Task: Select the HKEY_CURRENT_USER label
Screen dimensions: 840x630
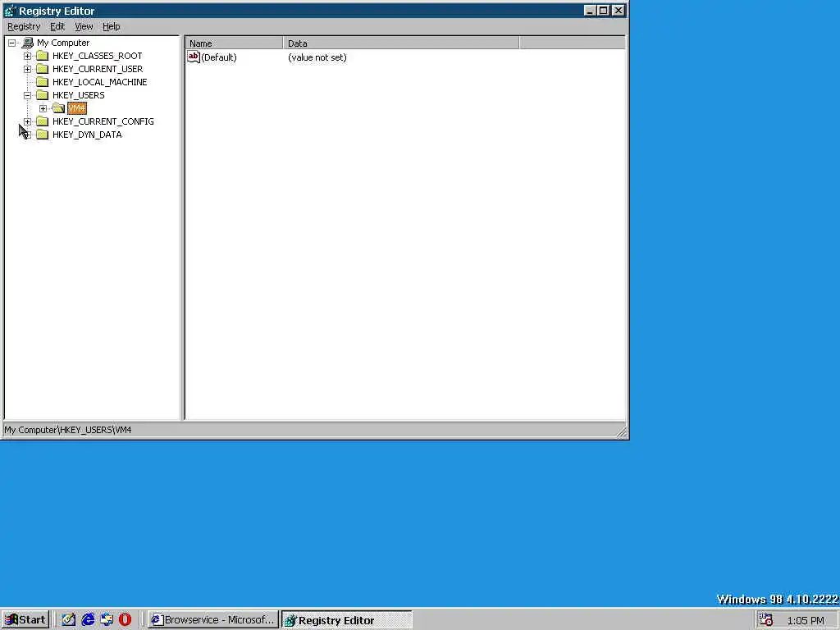Action: pos(98,69)
